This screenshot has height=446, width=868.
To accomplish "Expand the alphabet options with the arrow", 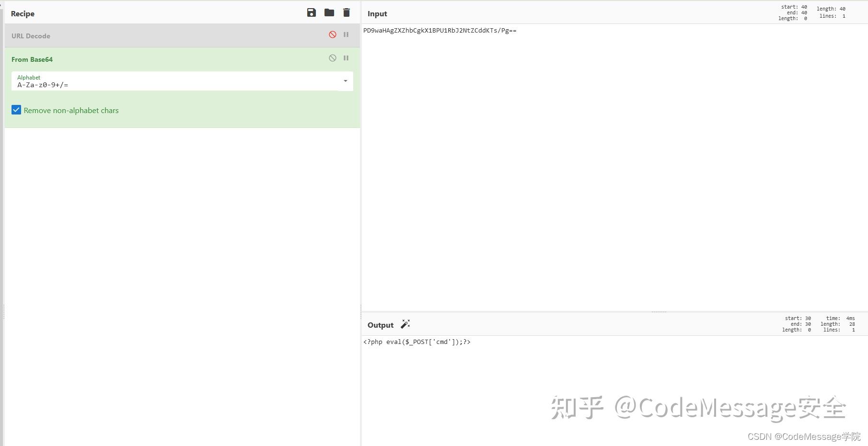I will pos(345,81).
